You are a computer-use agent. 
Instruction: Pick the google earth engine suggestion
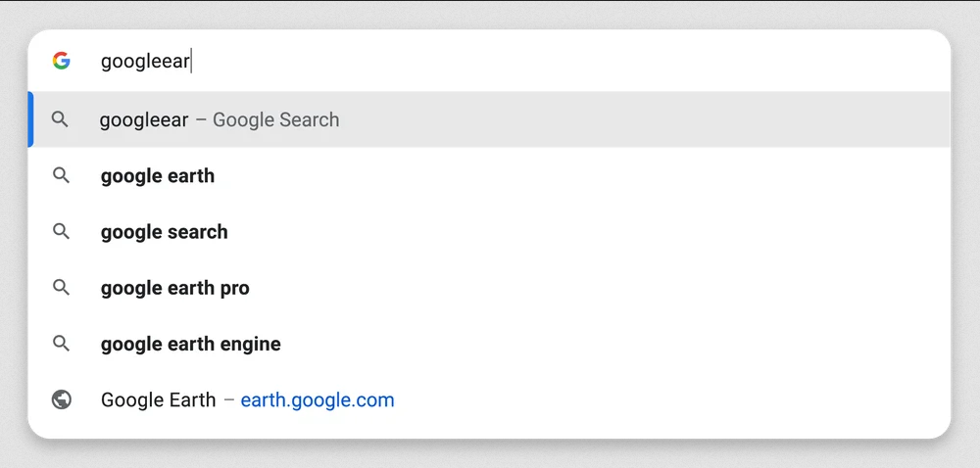pos(191,344)
